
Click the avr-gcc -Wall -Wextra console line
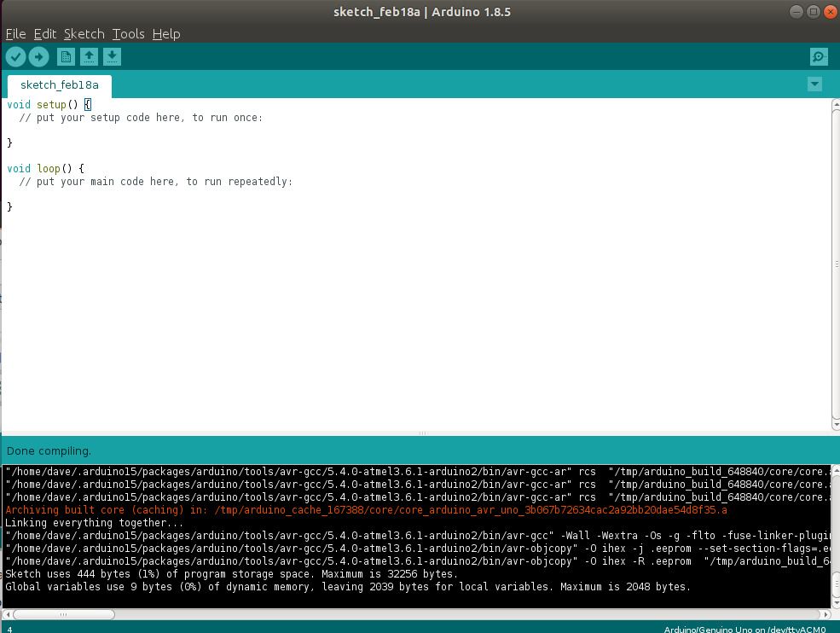(x=418, y=536)
